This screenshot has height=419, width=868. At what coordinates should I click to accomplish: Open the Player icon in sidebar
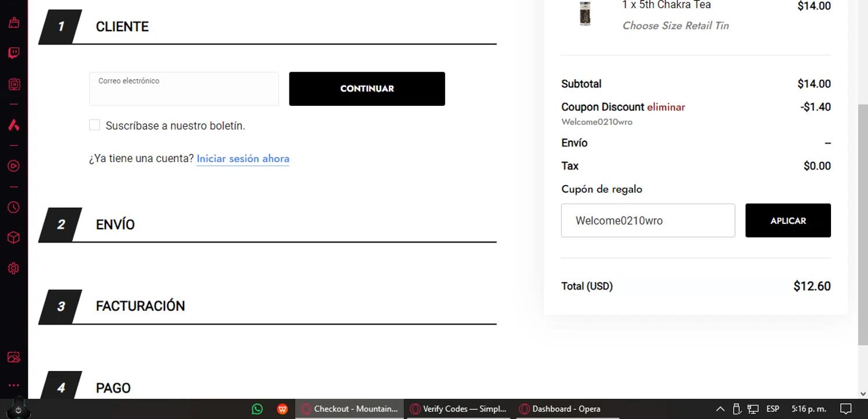(x=14, y=166)
